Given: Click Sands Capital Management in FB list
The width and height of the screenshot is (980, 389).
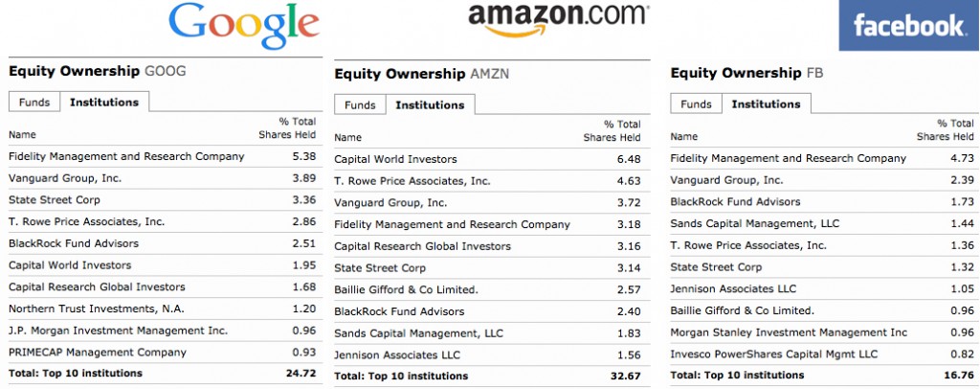Looking at the screenshot, I should (x=755, y=223).
